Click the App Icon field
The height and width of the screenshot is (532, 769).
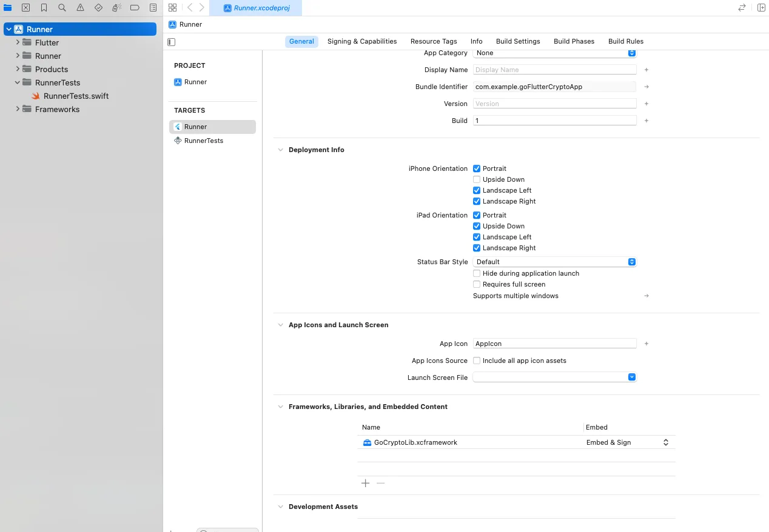coord(554,344)
